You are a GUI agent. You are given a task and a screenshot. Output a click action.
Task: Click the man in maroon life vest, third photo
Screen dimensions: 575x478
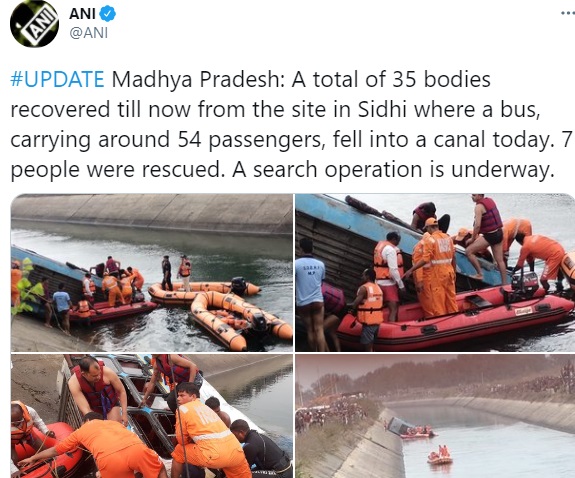pos(97,387)
